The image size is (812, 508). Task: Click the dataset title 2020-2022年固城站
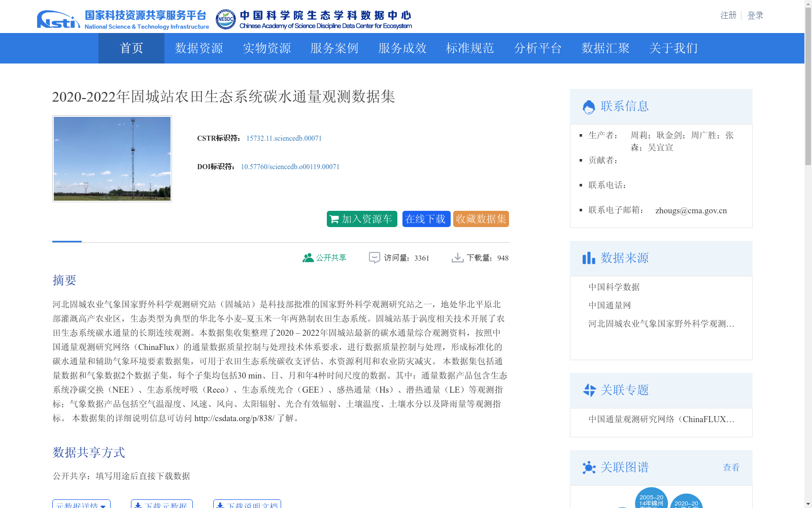(x=223, y=97)
